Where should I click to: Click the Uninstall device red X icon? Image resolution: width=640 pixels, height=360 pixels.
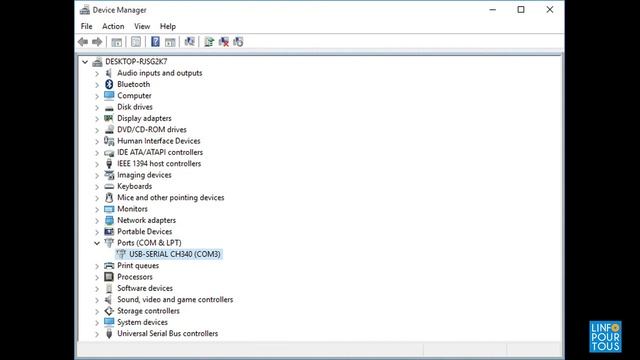click(x=224, y=42)
